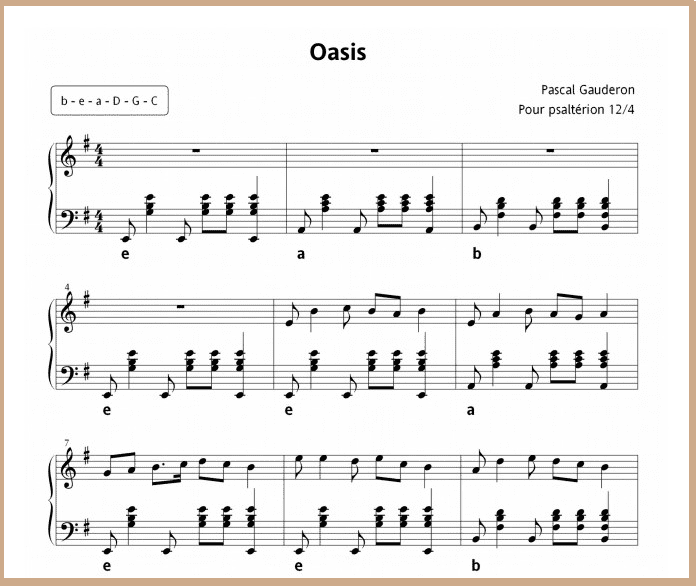Click chord label 'a' under measure six
The width and height of the screenshot is (696, 586).
[471, 410]
